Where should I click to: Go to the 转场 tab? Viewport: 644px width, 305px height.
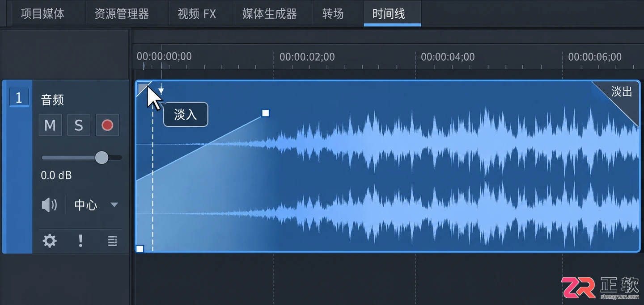[333, 14]
